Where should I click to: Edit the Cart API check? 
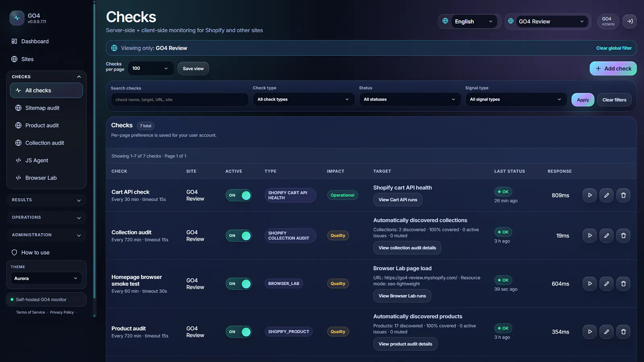coord(607,195)
